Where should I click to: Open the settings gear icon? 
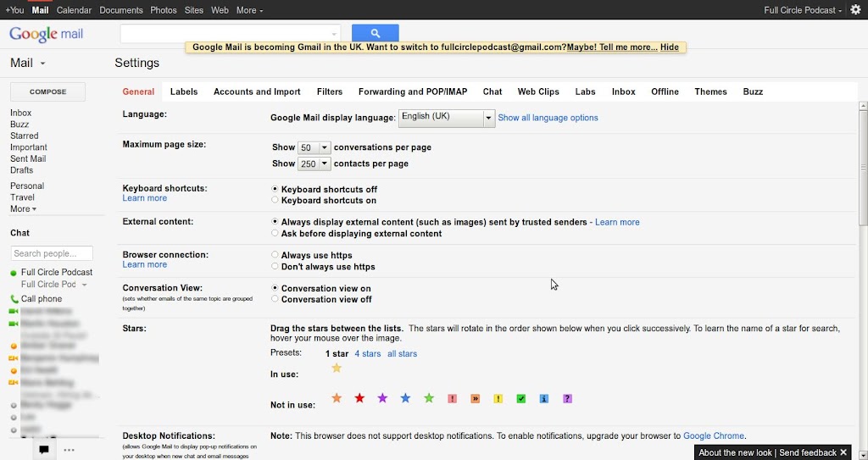[x=855, y=10]
